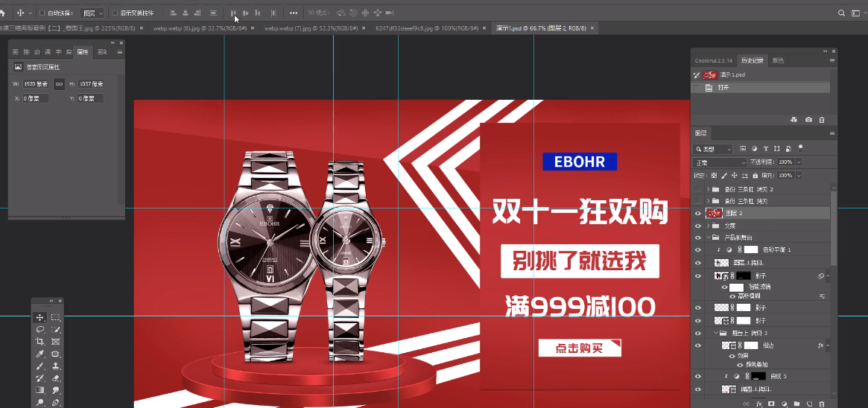The width and height of the screenshot is (868, 408).
Task: Enable the 自动选择 checkbox
Action: [42, 13]
